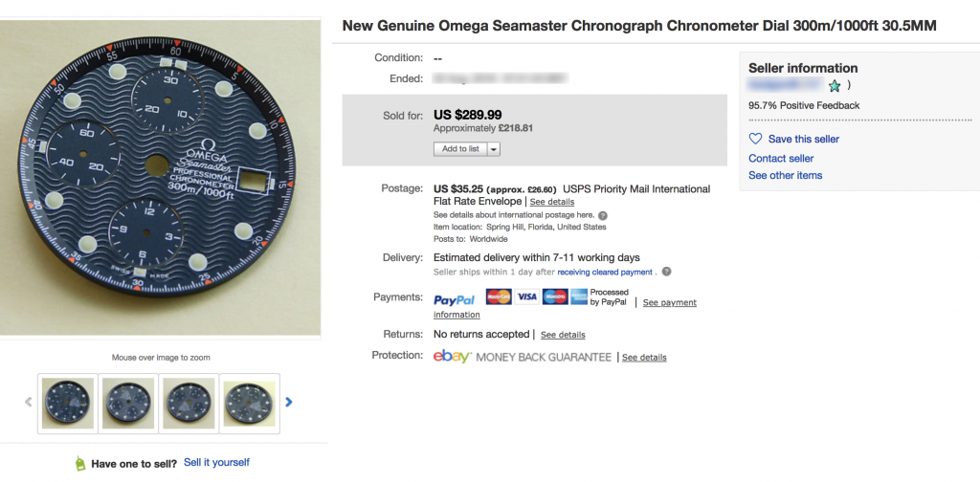Click the help icon after receiving cleared payment
Screen dimensions: 980x482
point(666,272)
